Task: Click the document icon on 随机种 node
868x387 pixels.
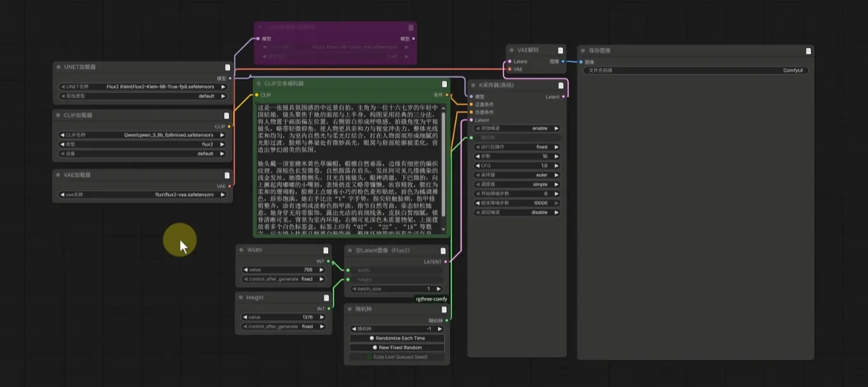Action: point(444,310)
